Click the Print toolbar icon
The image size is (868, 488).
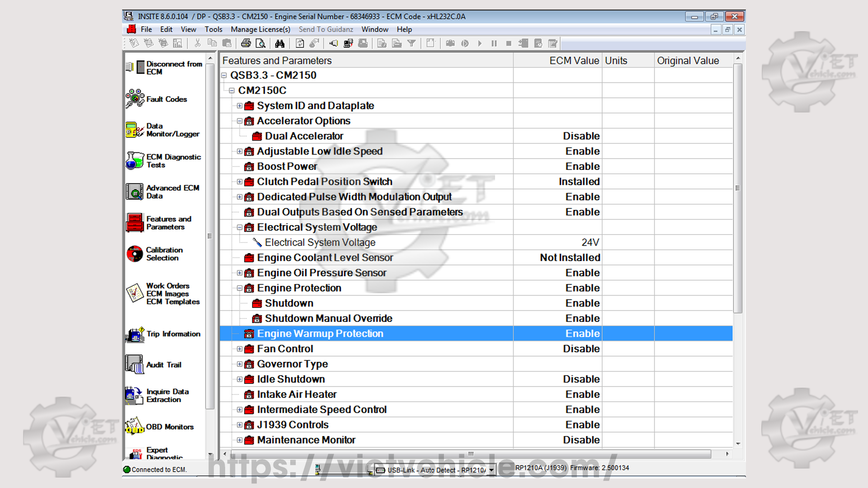point(245,43)
